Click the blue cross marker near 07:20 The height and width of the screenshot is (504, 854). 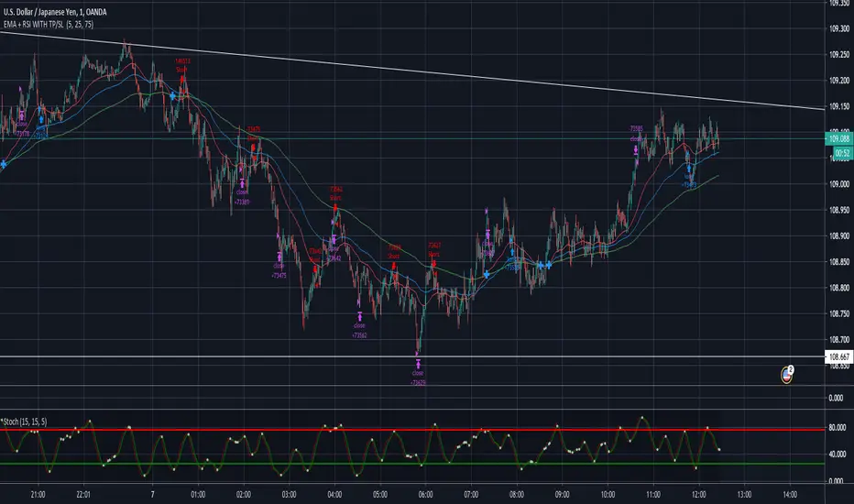(x=487, y=275)
